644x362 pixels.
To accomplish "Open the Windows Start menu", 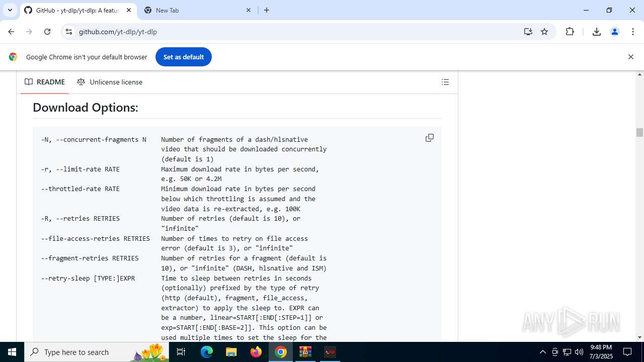I will pyautogui.click(x=12, y=352).
